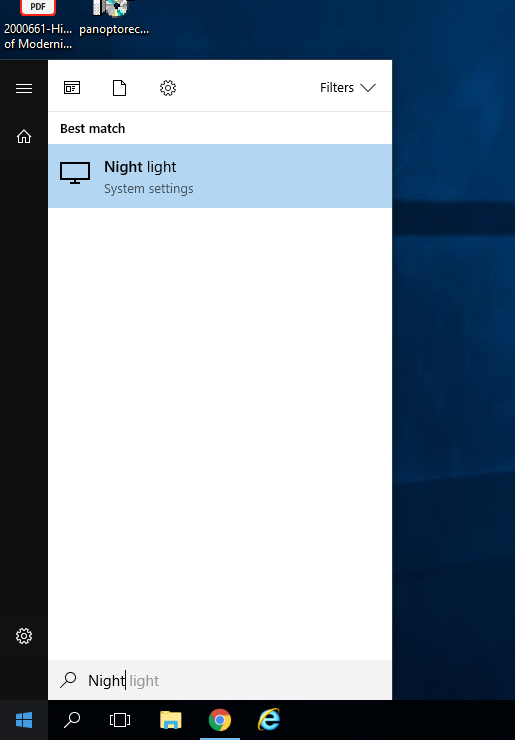Switch to Google Chrome on taskbar
Viewport: 515px width, 740px height.
coord(220,720)
